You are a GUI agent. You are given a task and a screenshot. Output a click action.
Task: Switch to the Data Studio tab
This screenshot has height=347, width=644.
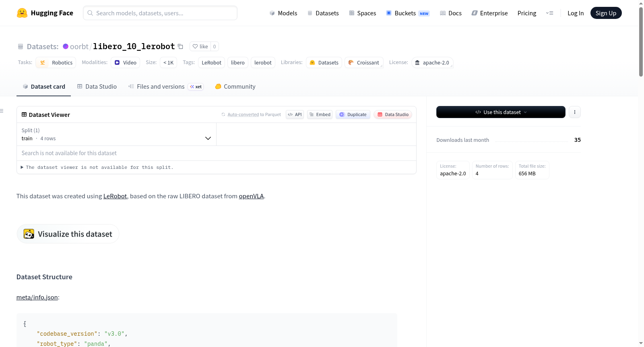(x=97, y=86)
